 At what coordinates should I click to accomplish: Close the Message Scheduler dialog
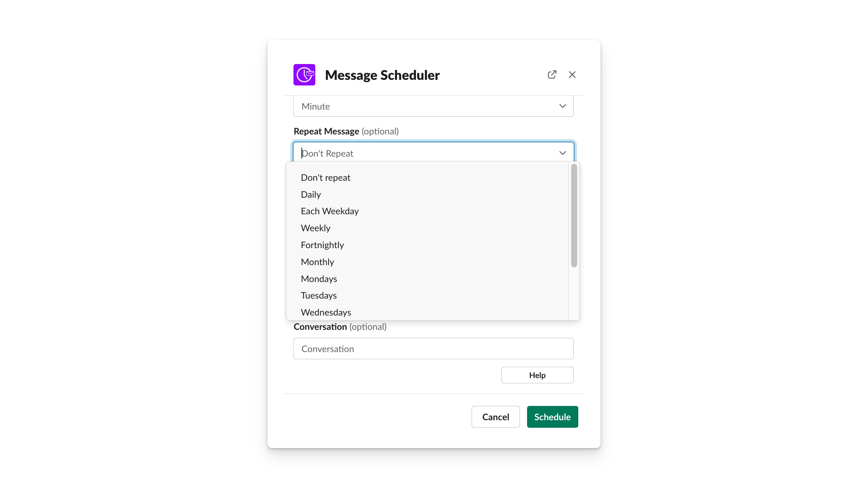tap(572, 75)
